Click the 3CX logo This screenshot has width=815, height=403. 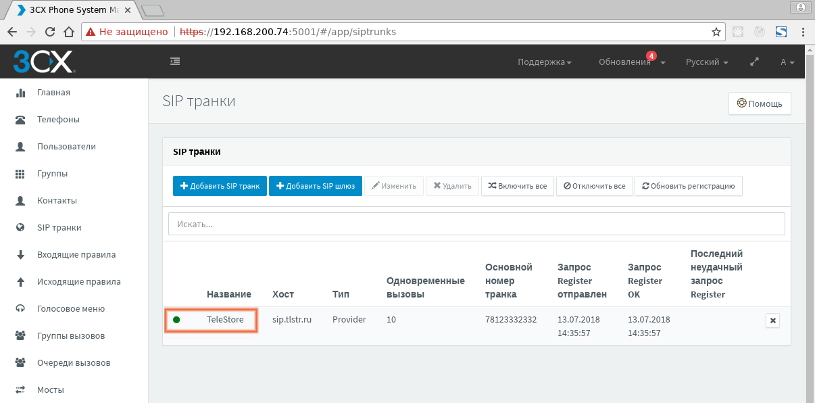point(44,62)
